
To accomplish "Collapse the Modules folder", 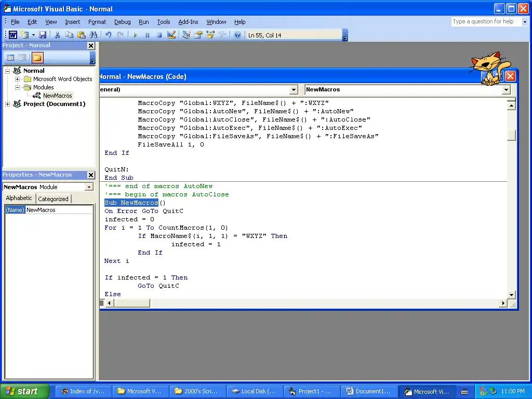I will click(x=17, y=87).
